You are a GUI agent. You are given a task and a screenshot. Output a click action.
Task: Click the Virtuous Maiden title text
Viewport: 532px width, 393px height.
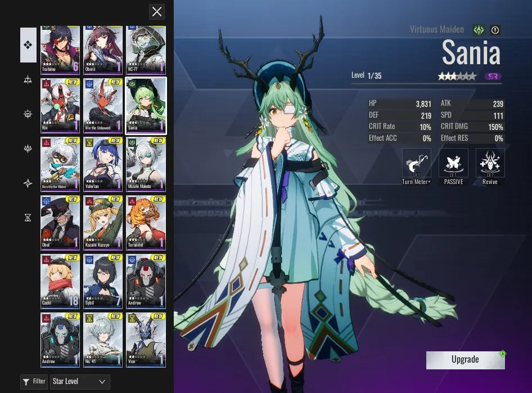(436, 29)
